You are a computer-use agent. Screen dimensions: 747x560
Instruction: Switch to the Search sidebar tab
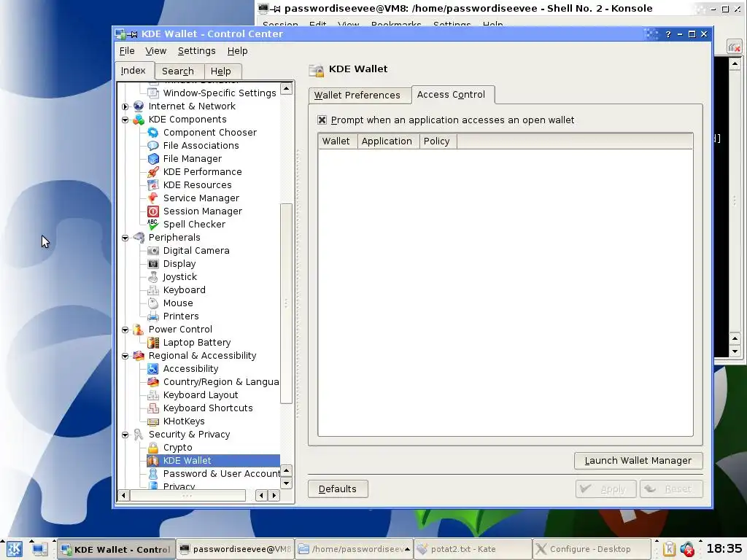[178, 71]
